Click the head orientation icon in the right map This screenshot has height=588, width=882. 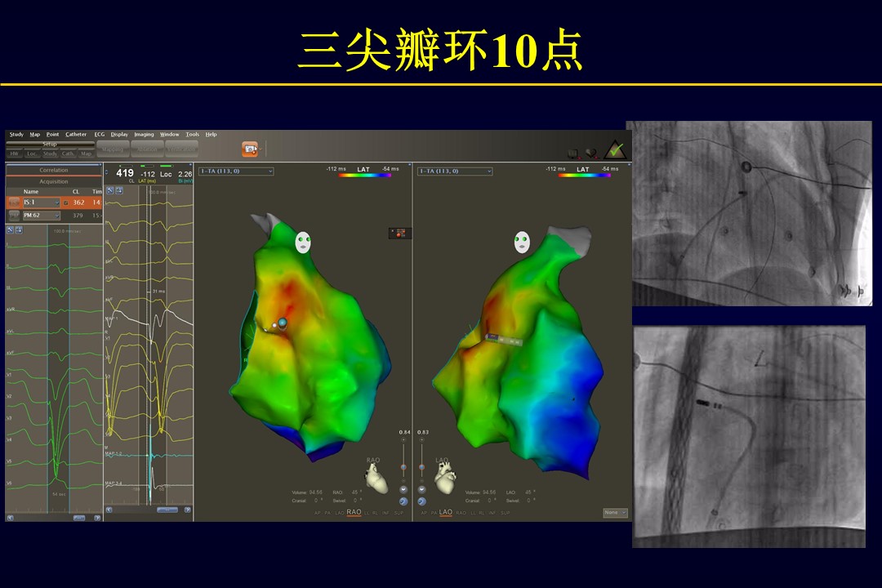[x=522, y=242]
